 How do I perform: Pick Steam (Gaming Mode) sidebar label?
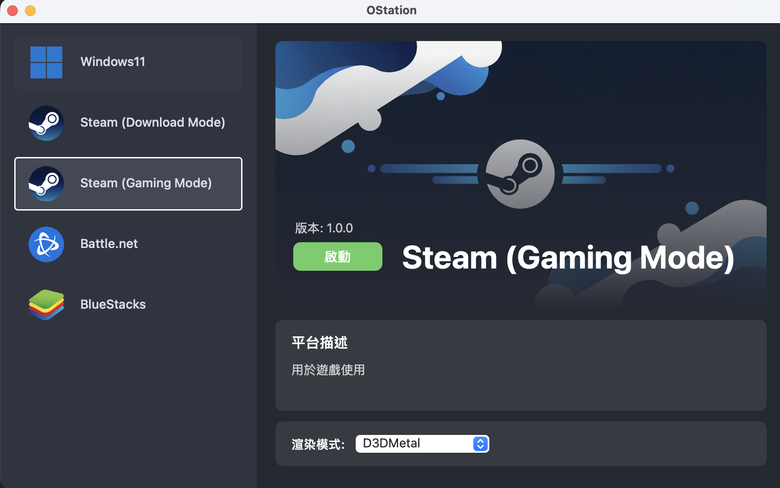coord(146,183)
